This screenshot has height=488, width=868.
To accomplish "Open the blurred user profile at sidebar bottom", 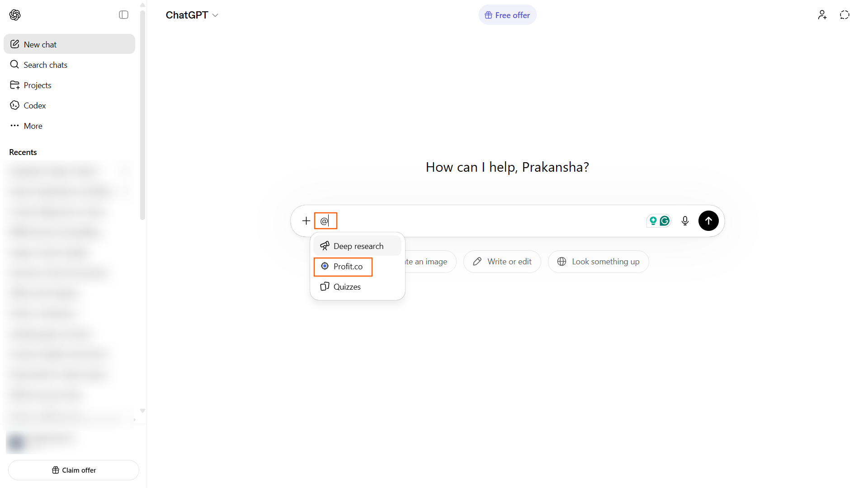I will tap(70, 441).
